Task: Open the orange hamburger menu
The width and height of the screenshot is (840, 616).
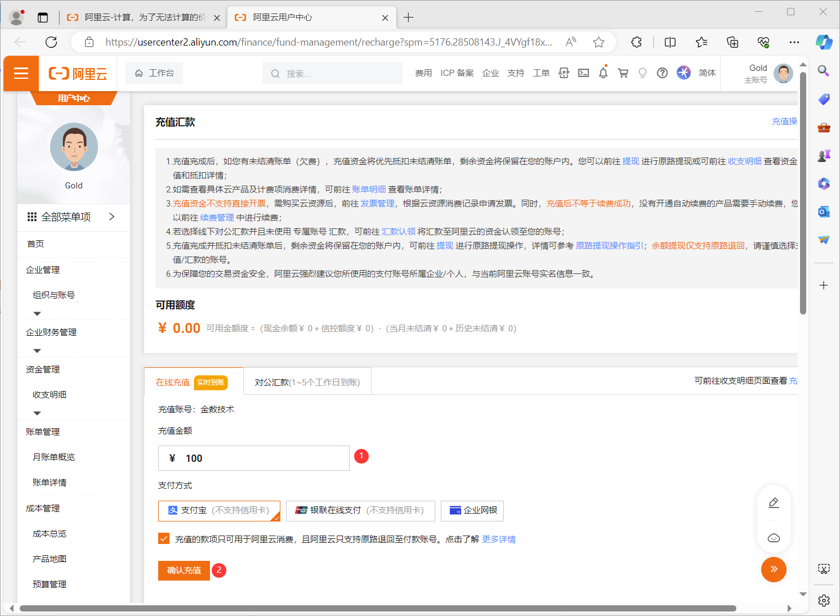Action: point(21,73)
